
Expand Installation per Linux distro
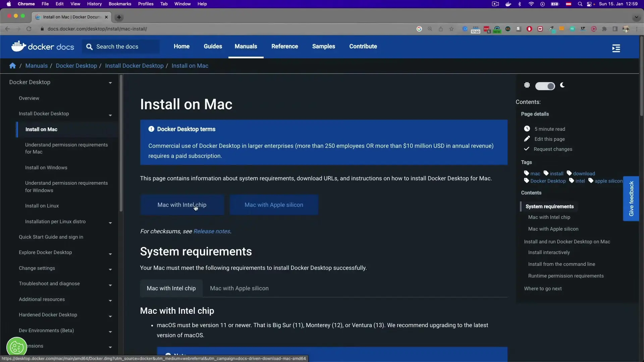110,223
